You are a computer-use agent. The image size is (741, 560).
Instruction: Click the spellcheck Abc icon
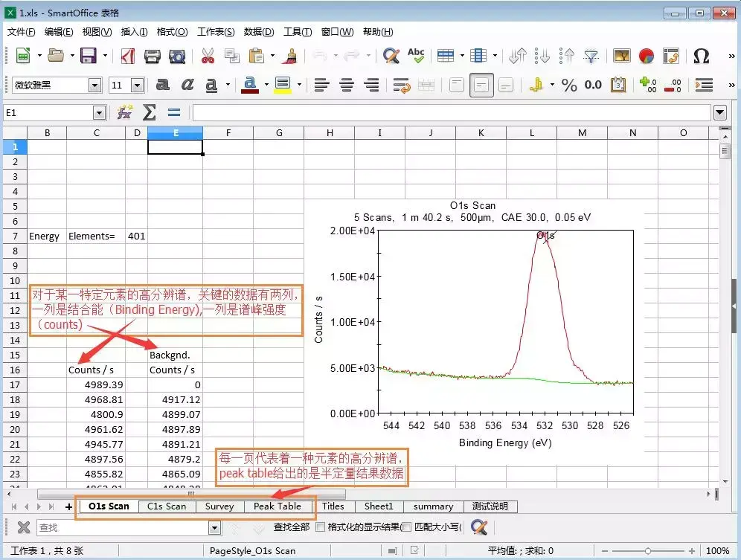416,56
